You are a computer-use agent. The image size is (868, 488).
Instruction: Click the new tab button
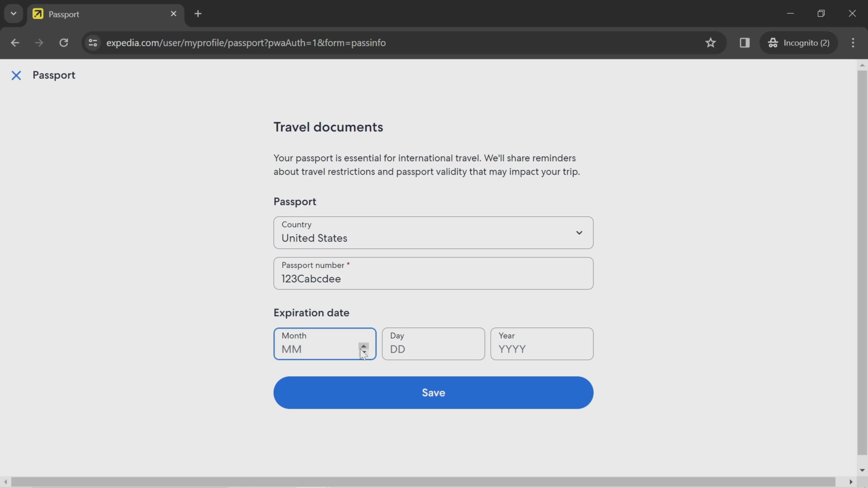[198, 13]
